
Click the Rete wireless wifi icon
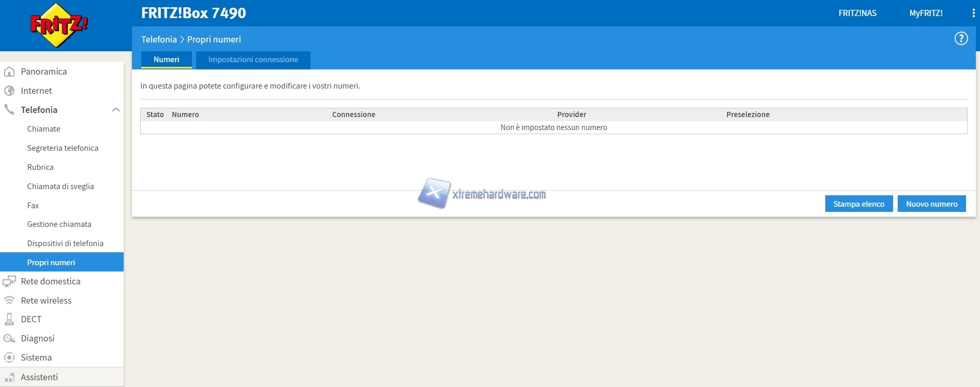tap(9, 300)
